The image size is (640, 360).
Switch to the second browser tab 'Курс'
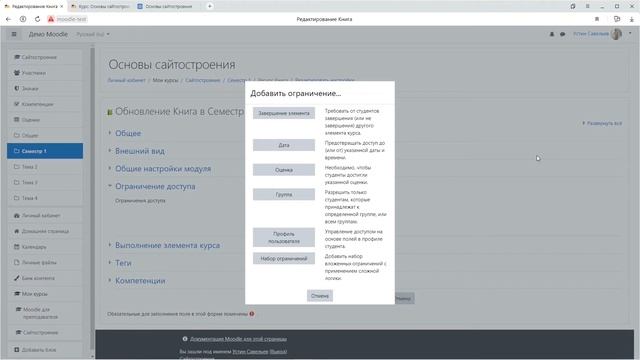(100, 6)
